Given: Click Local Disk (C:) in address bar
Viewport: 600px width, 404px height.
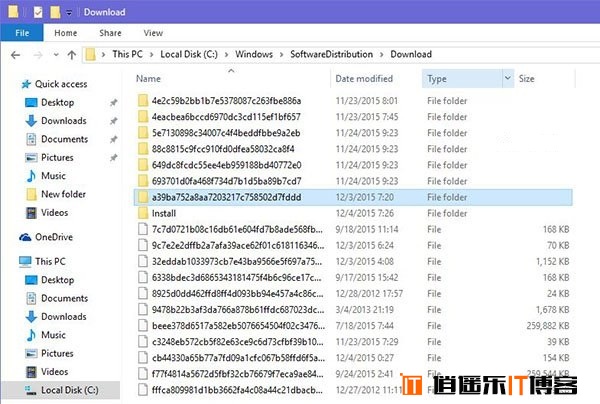Looking at the screenshot, I should click(x=189, y=54).
